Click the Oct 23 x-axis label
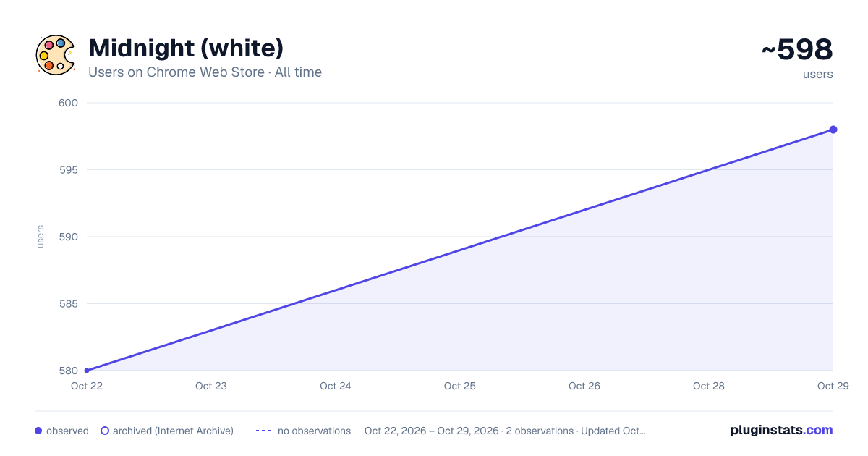This screenshot has height=456, width=868. coord(211,386)
